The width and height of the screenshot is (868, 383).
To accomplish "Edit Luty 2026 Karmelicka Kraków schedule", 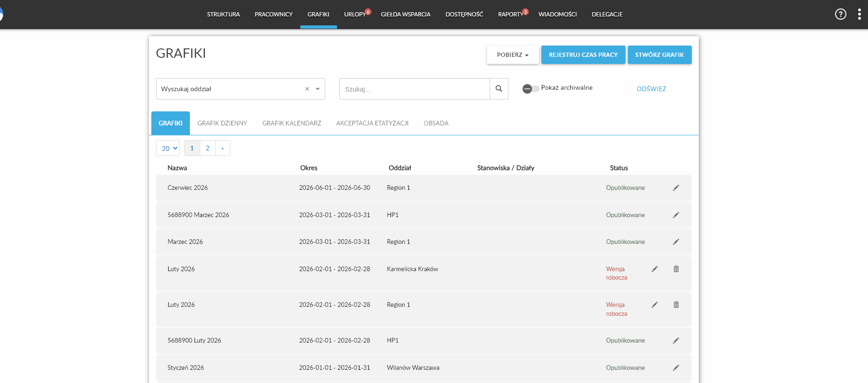I will click(654, 269).
